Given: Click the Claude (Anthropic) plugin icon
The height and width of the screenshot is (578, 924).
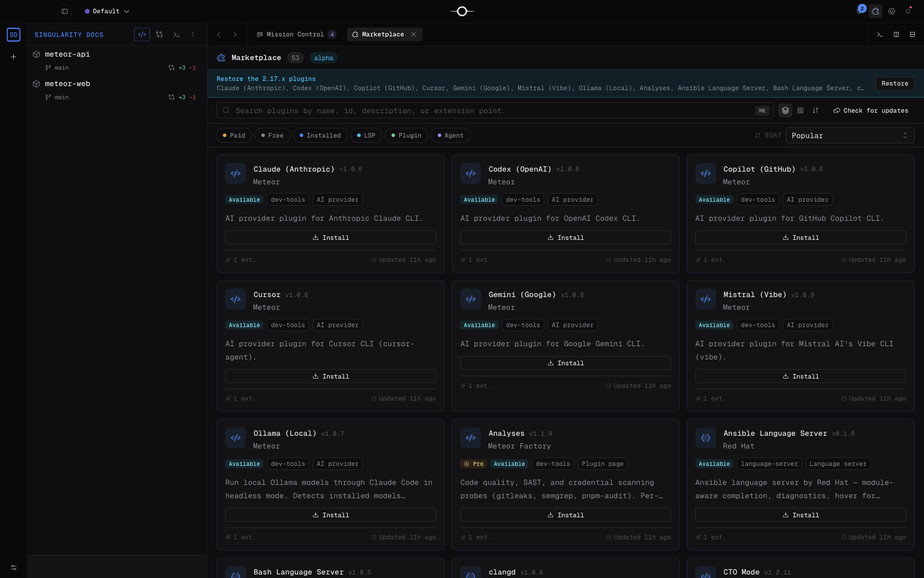Looking at the screenshot, I should pyautogui.click(x=236, y=173).
